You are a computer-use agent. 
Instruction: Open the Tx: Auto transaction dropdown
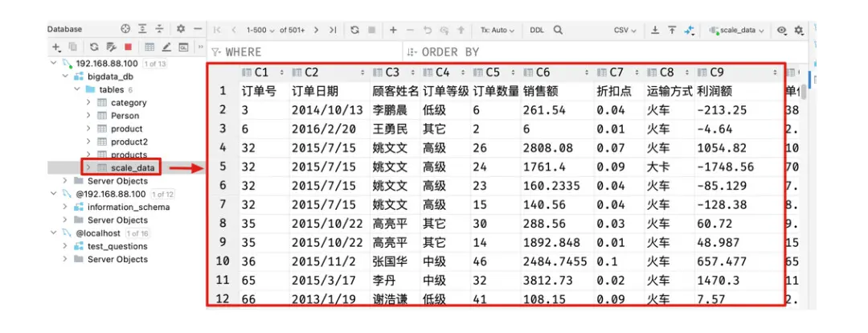(497, 30)
